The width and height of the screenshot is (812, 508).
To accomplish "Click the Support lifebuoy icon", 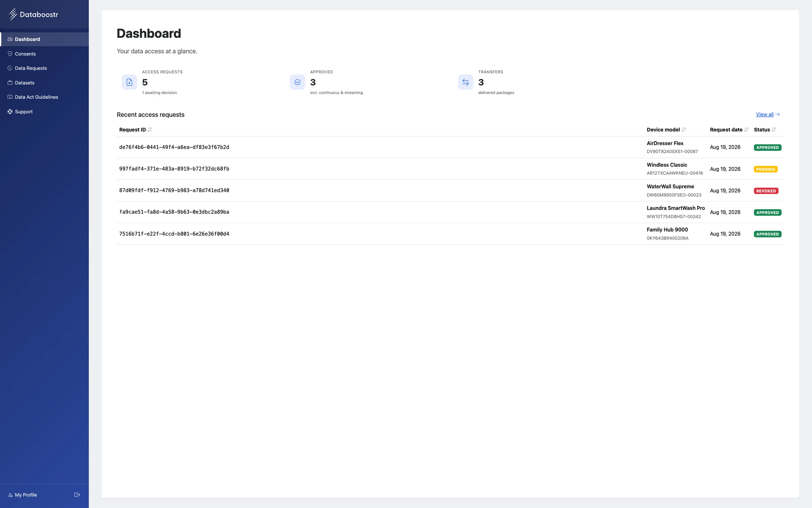I will (10, 112).
